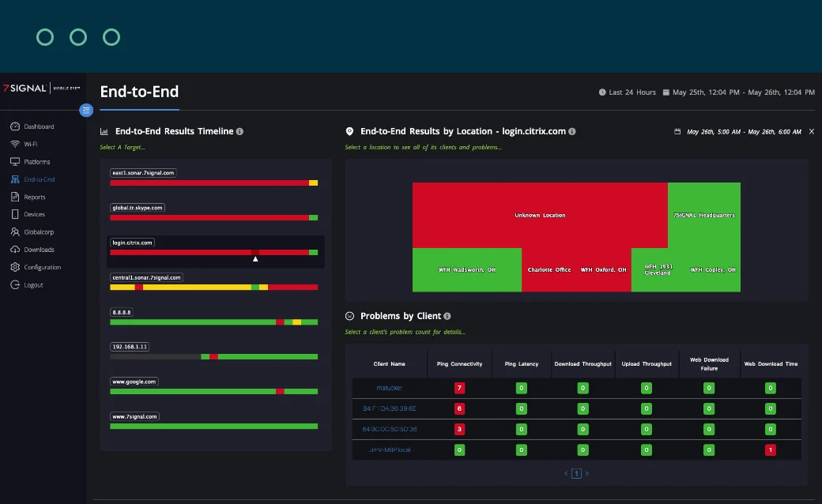Open End-to-End in the sidebar menu
This screenshot has width=822, height=504.
(39, 179)
